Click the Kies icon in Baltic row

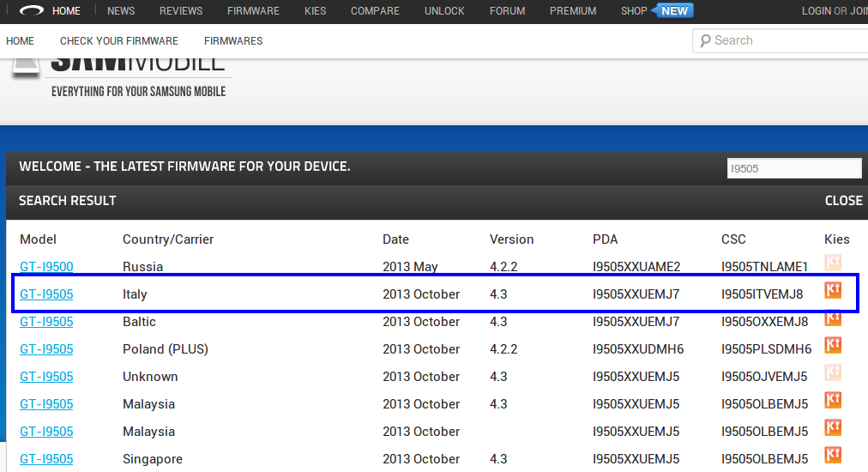pyautogui.click(x=833, y=318)
